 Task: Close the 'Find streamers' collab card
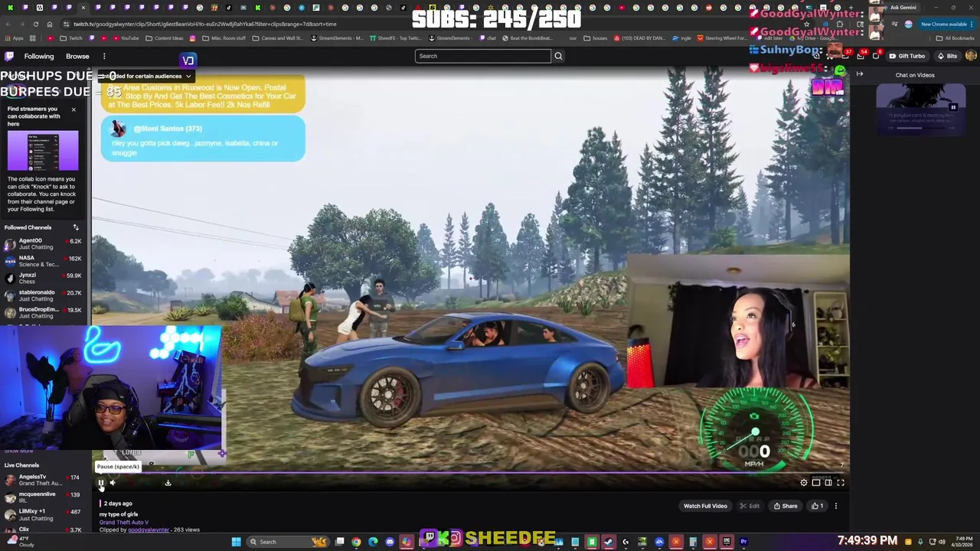73,109
